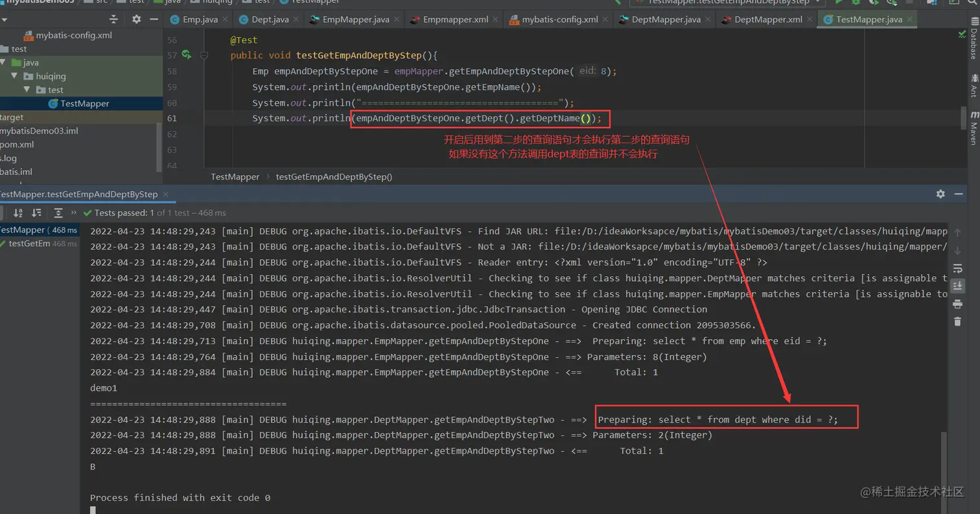Close the DeptMapper.xml tab
The height and width of the screenshot is (514, 980).
point(808,19)
